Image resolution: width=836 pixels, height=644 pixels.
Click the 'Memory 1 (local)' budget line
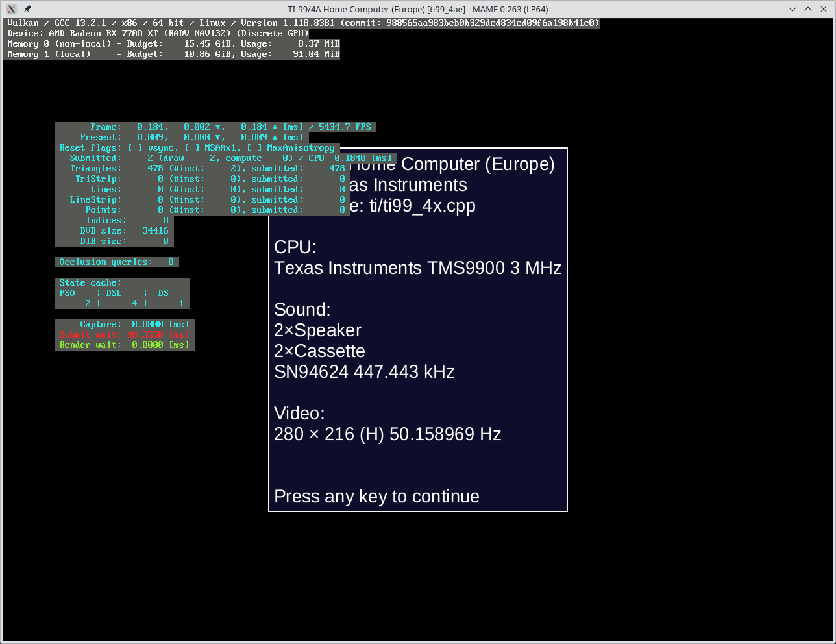coord(173,54)
